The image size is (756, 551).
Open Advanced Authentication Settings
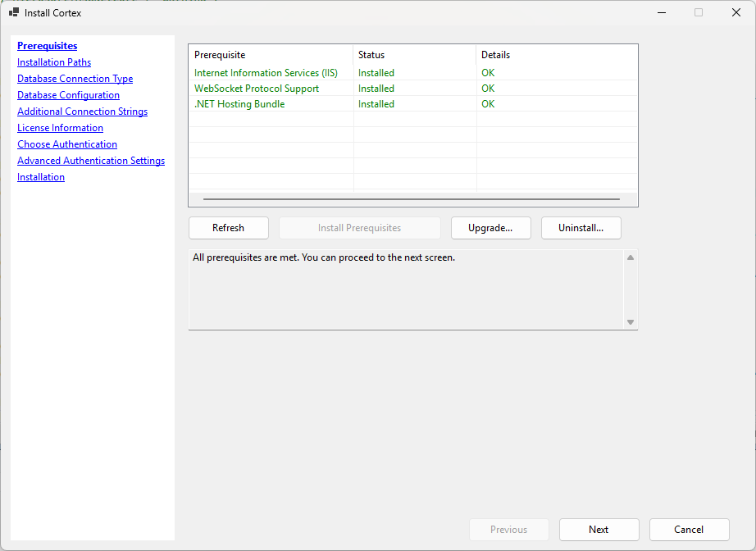tap(91, 161)
